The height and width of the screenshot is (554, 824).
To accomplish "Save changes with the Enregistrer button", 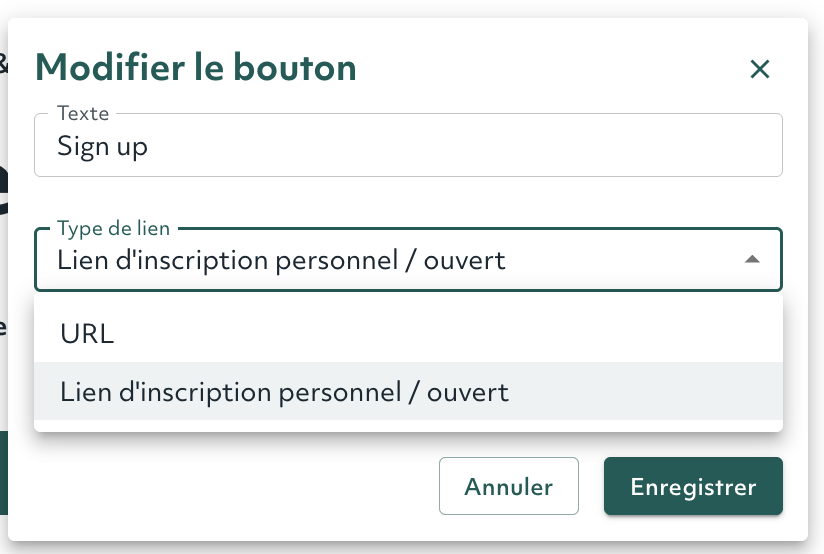I will tap(693, 486).
